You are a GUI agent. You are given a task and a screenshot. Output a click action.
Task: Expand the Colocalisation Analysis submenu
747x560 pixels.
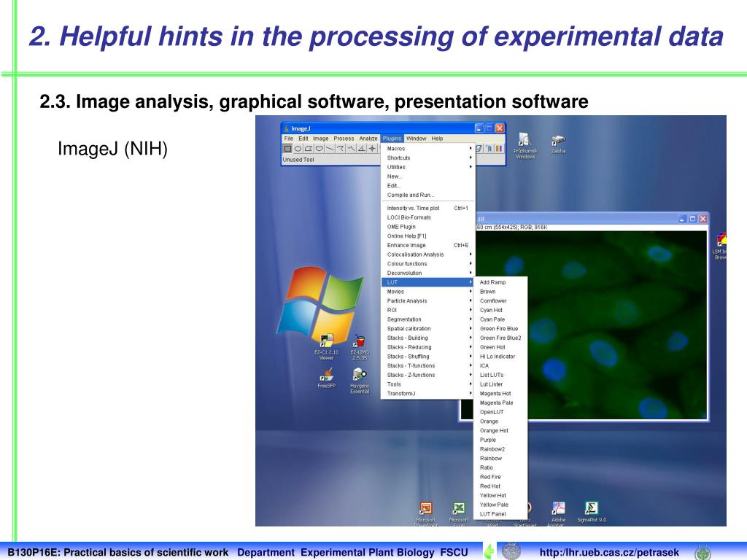[428, 254]
